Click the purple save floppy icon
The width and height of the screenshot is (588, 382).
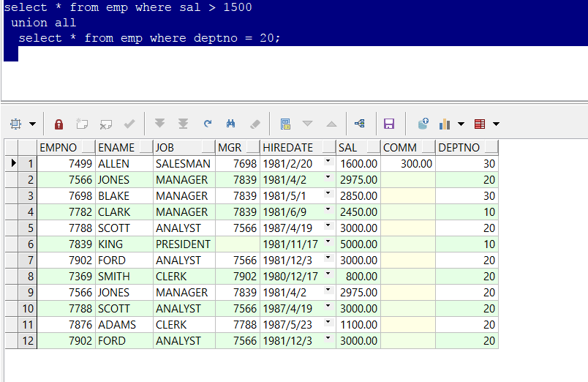click(389, 124)
